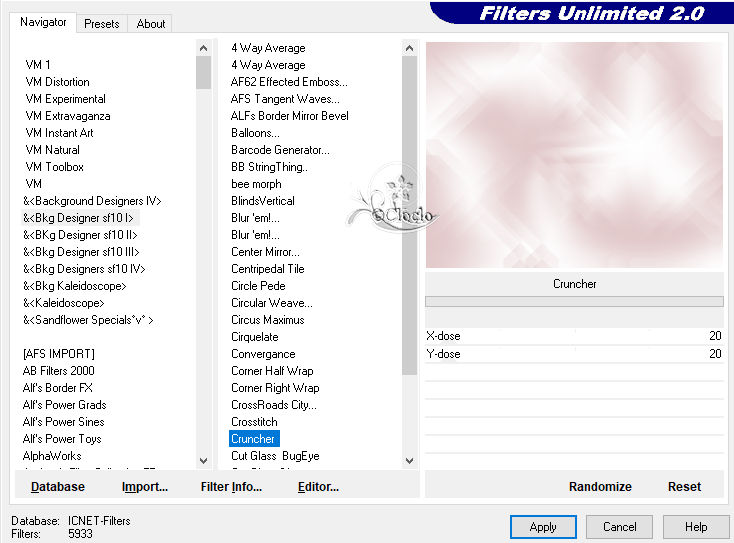Select the highlighted Cruncher filter

click(254, 439)
